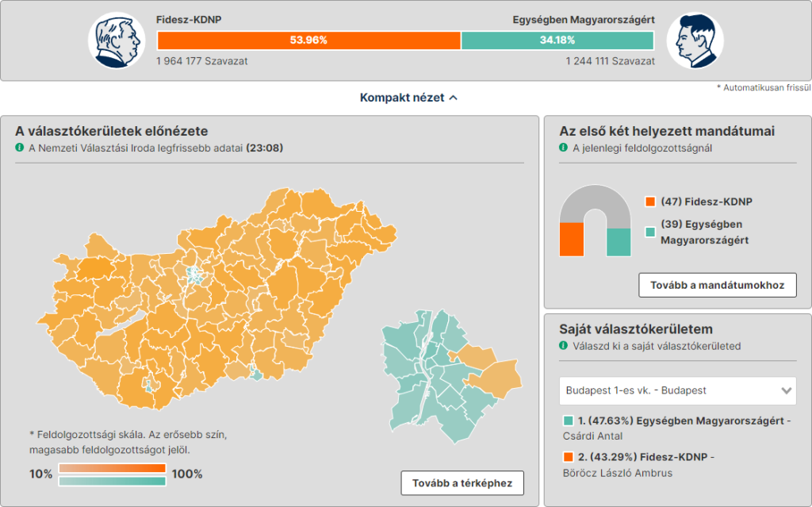Click the 100% label on the scale

187,474
